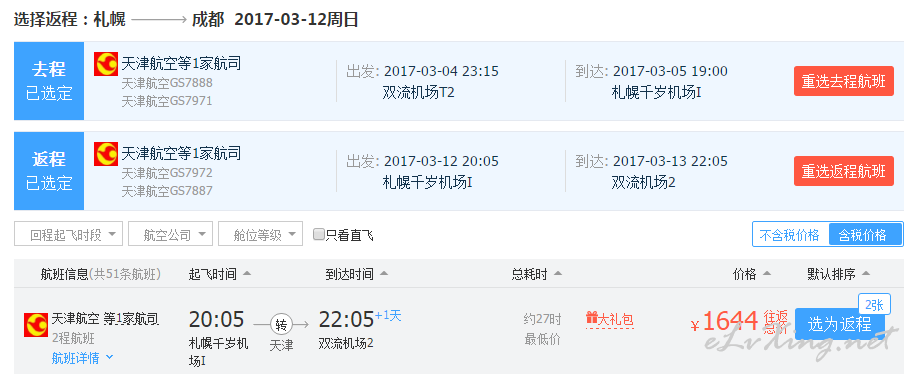The width and height of the screenshot is (909, 374).
Task: Enable the 只看直飞 checkbox
Action: point(318,234)
